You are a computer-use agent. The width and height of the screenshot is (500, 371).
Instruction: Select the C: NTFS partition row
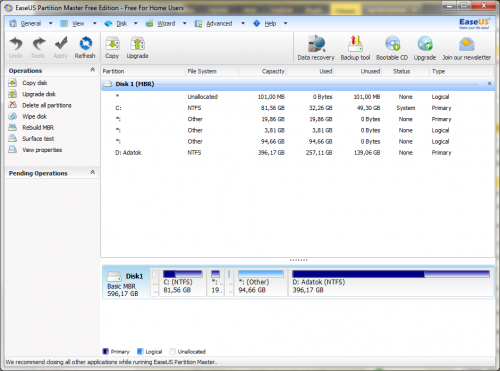[x=297, y=108]
